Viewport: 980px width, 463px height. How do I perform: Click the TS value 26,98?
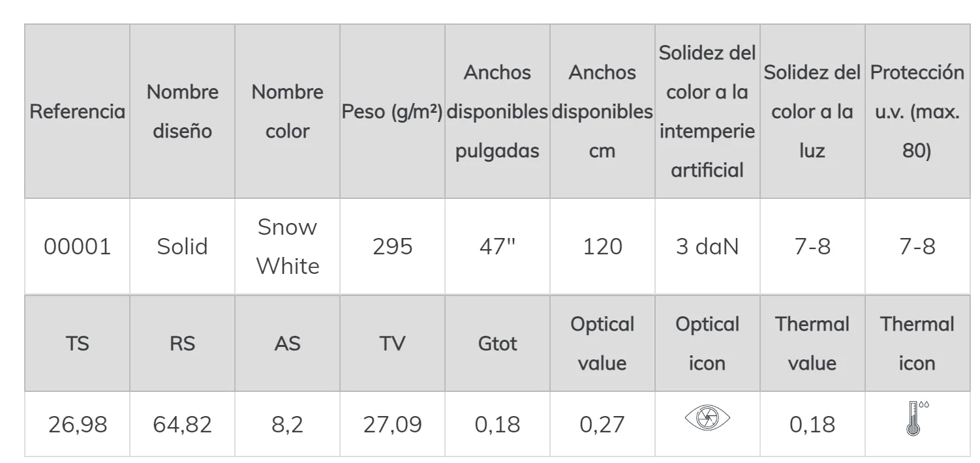coord(77,425)
